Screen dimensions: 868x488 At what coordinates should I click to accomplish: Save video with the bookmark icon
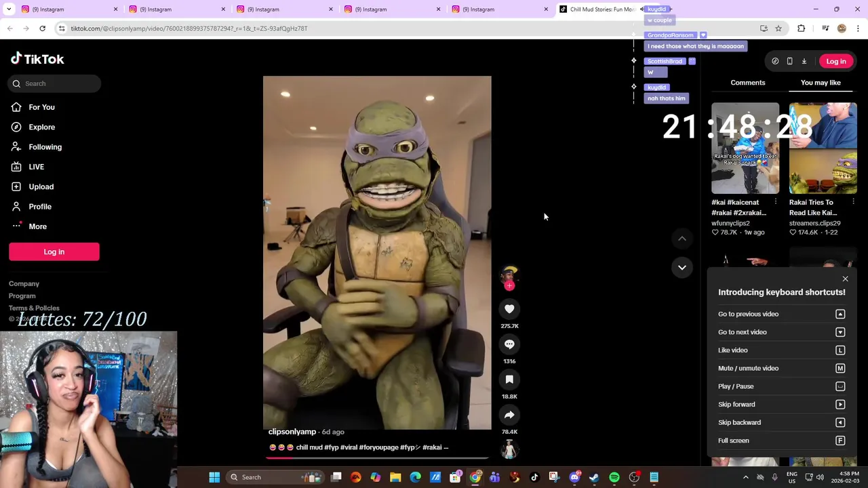(x=509, y=380)
